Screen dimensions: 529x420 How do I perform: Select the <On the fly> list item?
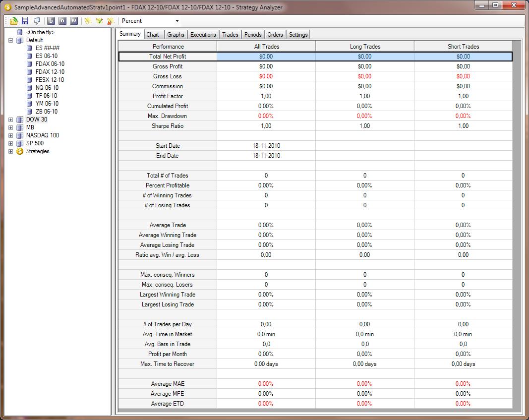click(40, 32)
